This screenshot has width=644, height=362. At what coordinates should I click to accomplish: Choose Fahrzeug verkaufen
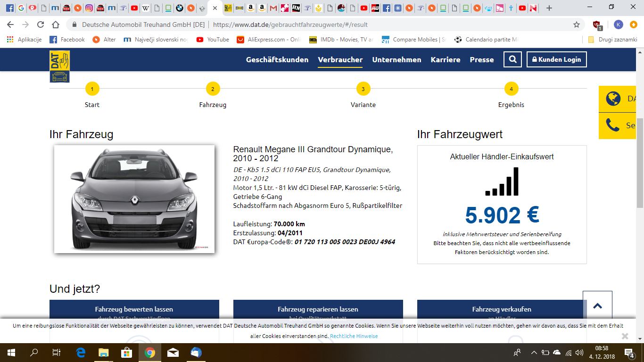(502, 310)
